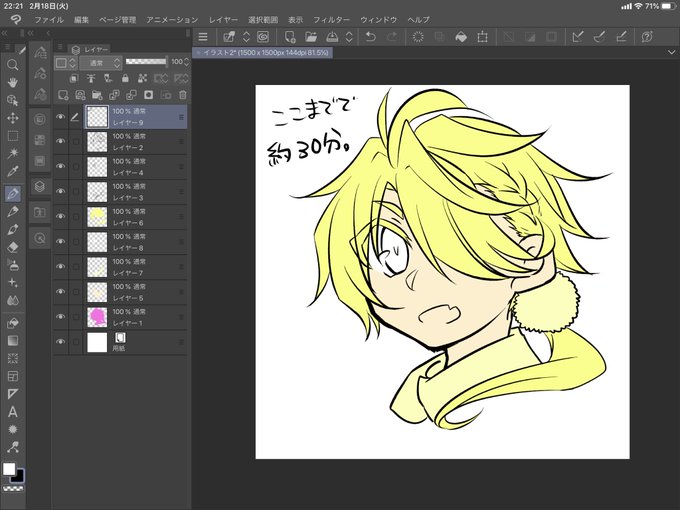Click the Scale/Rotate transform icon
680x510 pixels.
(x=482, y=37)
